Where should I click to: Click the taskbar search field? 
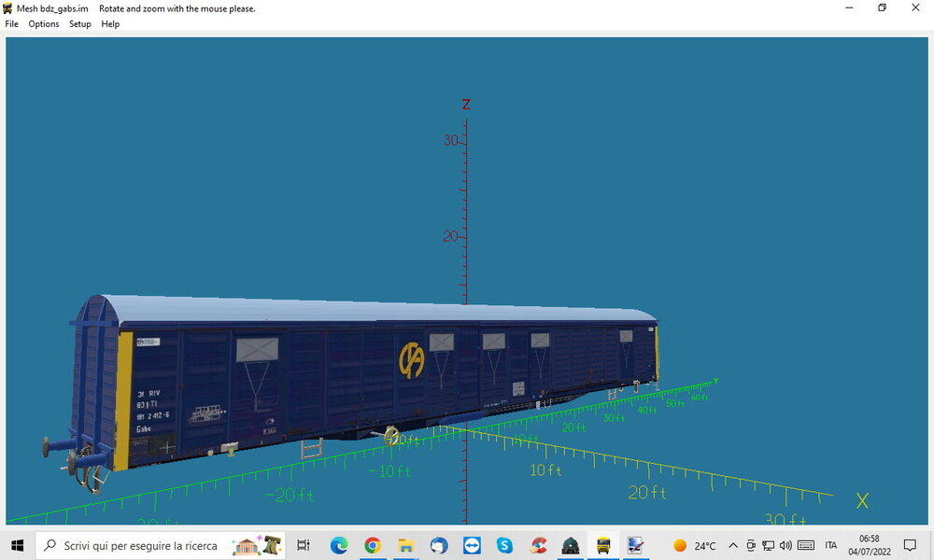161,545
